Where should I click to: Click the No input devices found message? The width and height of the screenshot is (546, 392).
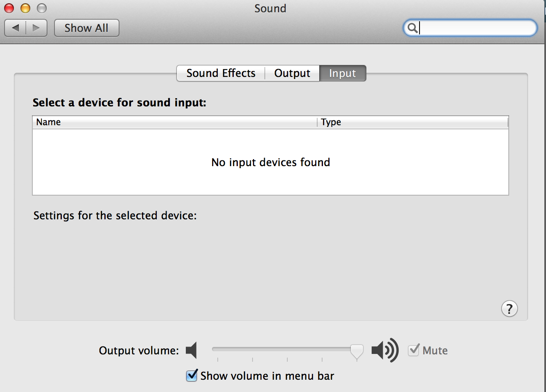(x=270, y=162)
